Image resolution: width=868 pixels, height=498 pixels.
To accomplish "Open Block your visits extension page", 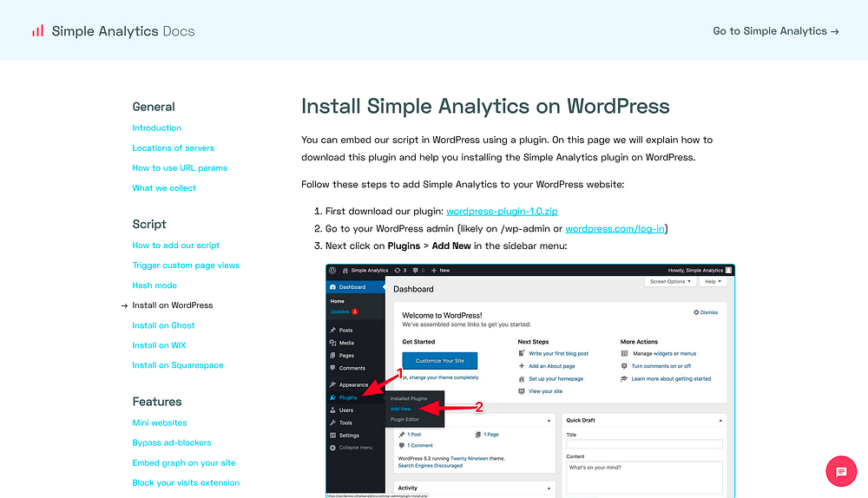I will coord(186,482).
